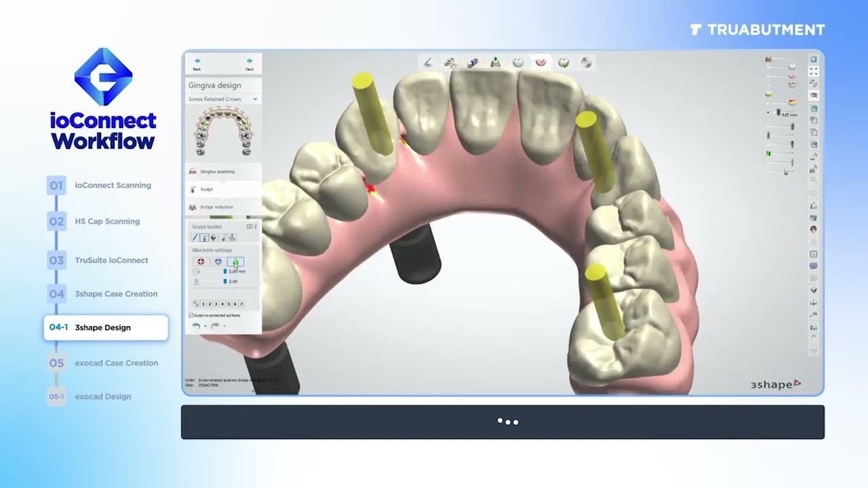Select the third Sculpt toolkit tool icon
The height and width of the screenshot is (488, 868).
coord(214,237)
